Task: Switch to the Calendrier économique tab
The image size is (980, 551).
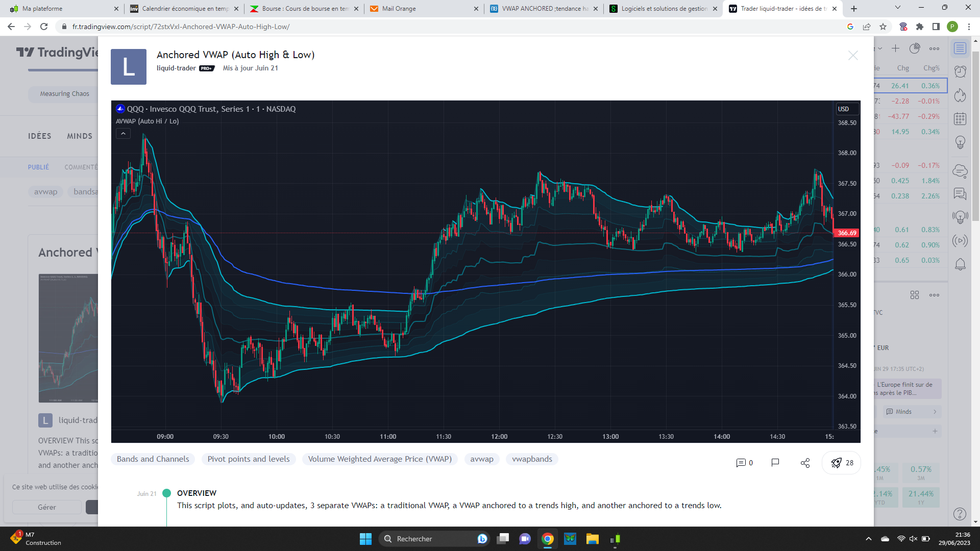Action: pyautogui.click(x=184, y=9)
